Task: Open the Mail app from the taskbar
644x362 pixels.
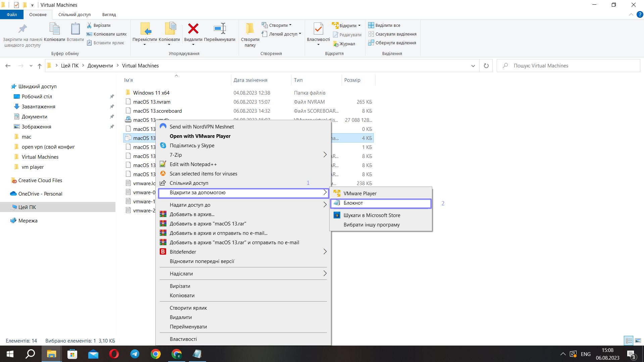Action: coord(93,354)
